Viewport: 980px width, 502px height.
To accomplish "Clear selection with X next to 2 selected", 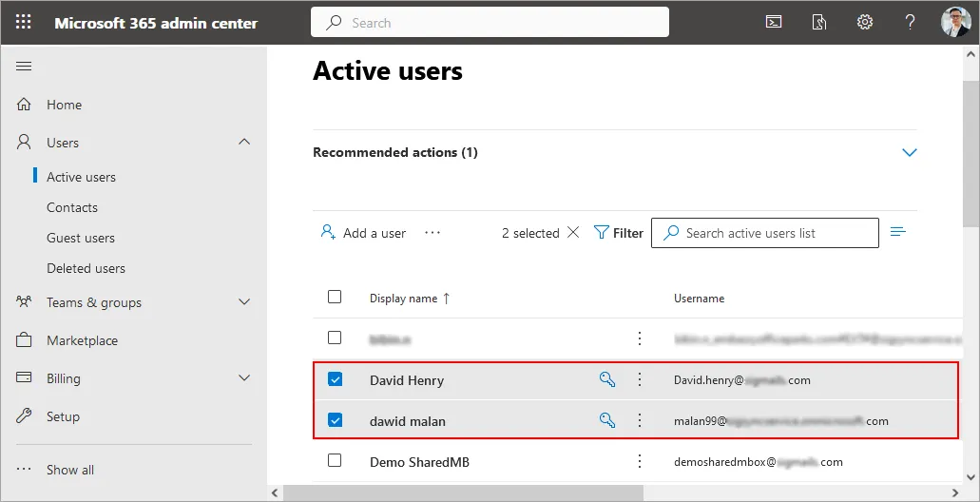I will pyautogui.click(x=573, y=233).
